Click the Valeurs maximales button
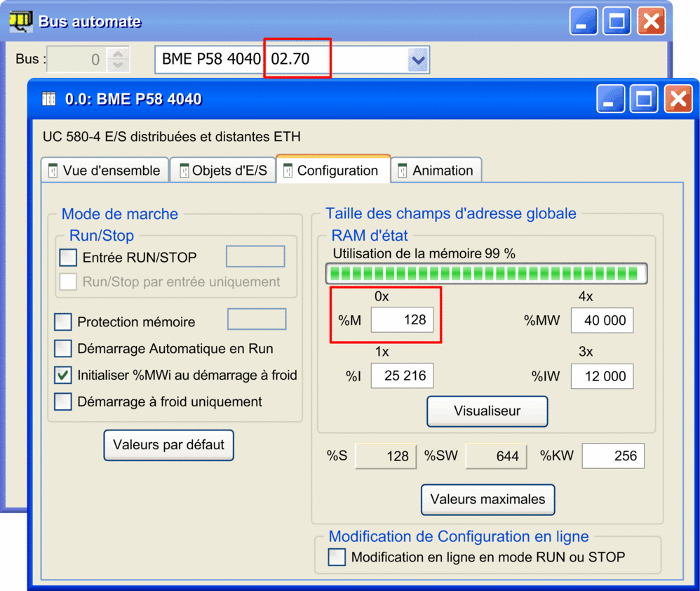Screen dimensions: 700x591 coord(488,500)
